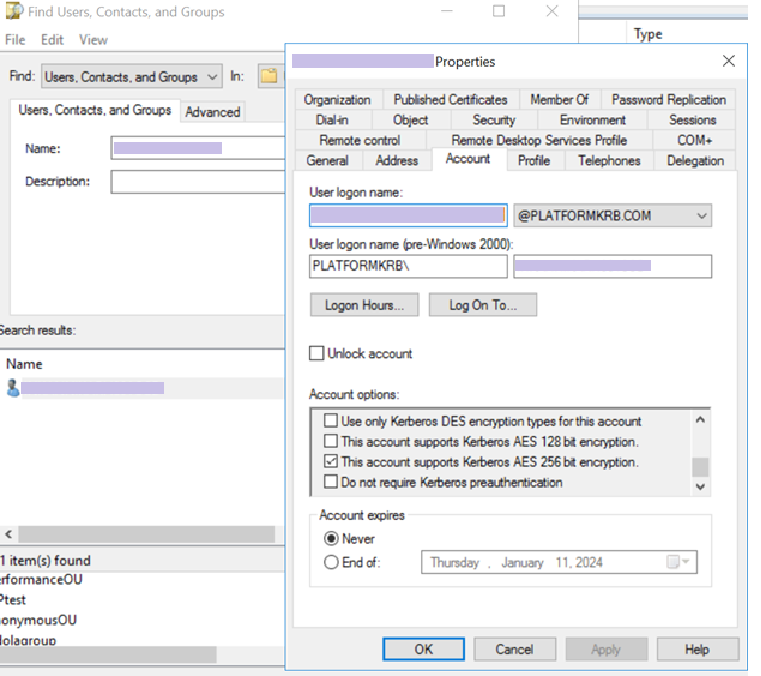Switch to the Dial-in tab
The image size is (761, 676).
pos(332,120)
